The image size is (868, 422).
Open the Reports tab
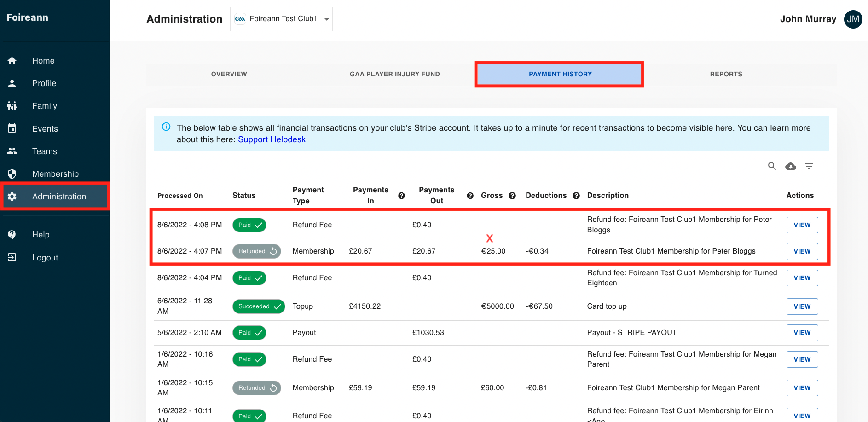(726, 74)
